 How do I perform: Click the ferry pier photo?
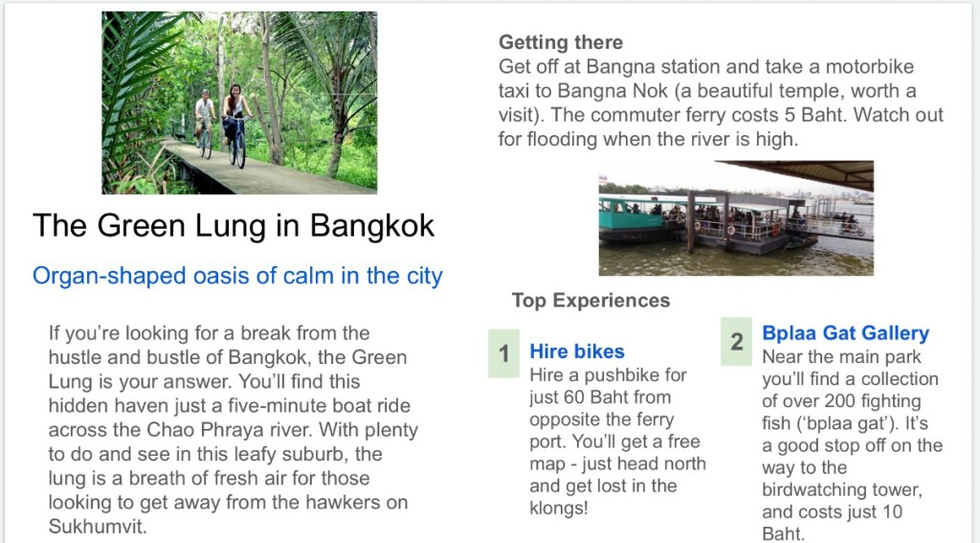735,218
